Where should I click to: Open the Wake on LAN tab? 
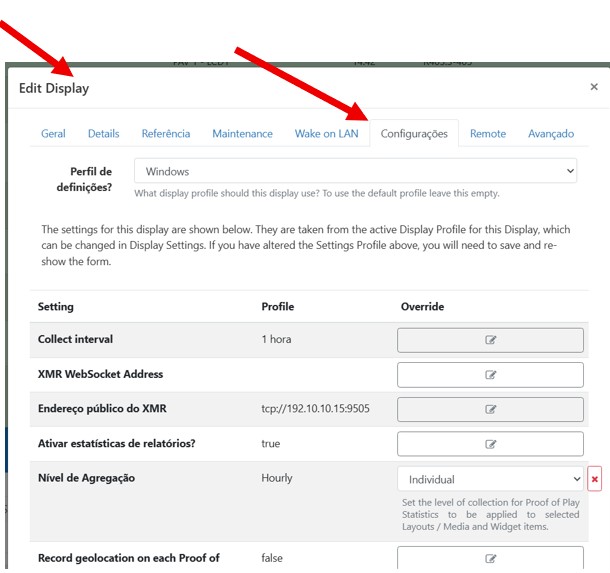[326, 133]
